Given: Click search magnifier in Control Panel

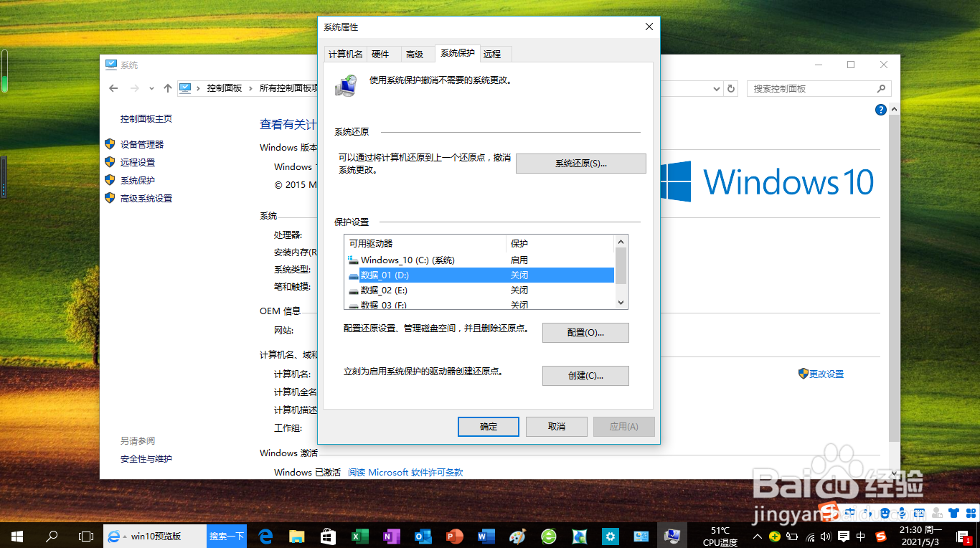Looking at the screenshot, I should click(x=882, y=89).
